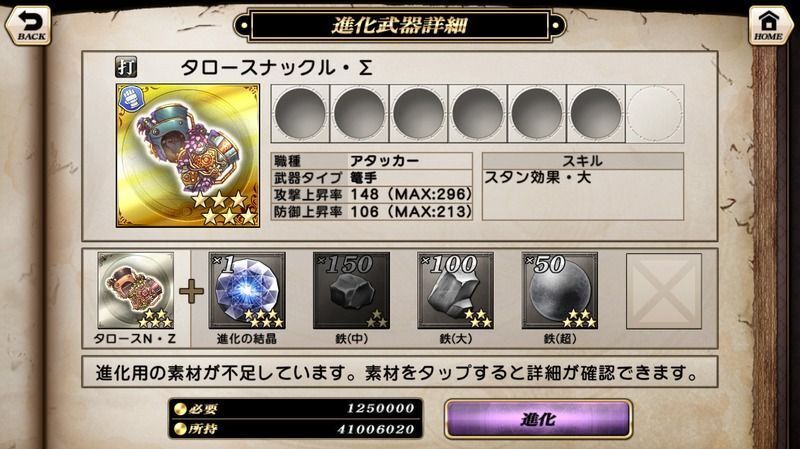800x449 pixels.
Task: Select the 進化の結晶 crystal material
Action: coord(247,290)
